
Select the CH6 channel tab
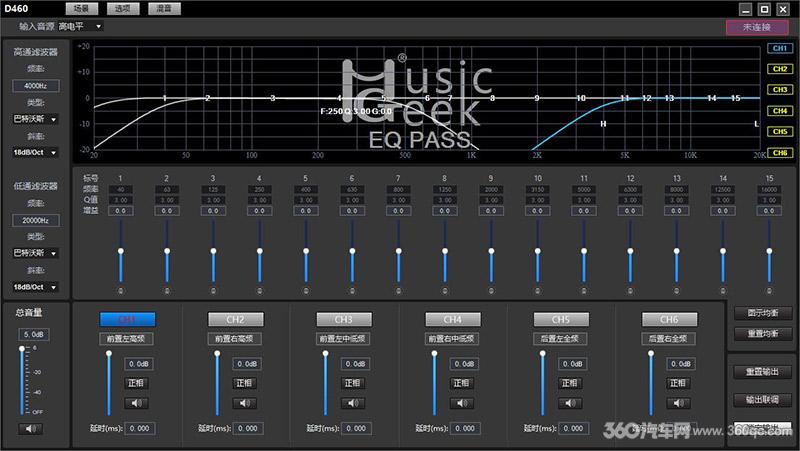(x=669, y=319)
